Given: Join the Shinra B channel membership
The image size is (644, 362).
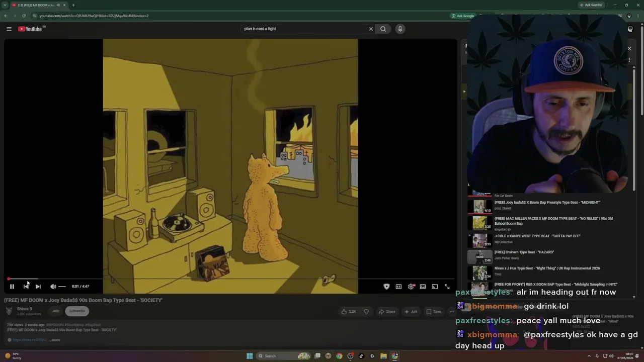Looking at the screenshot, I should (x=56, y=311).
